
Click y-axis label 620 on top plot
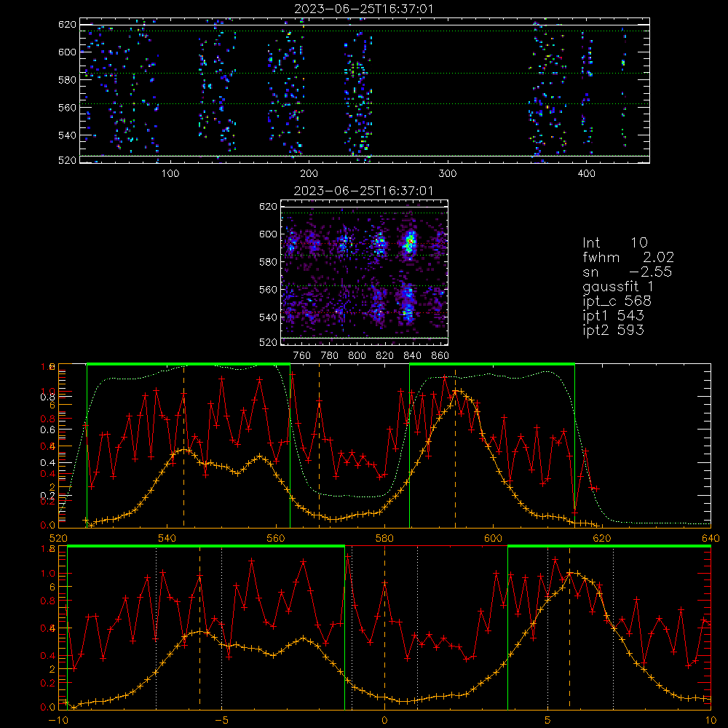[67, 25]
